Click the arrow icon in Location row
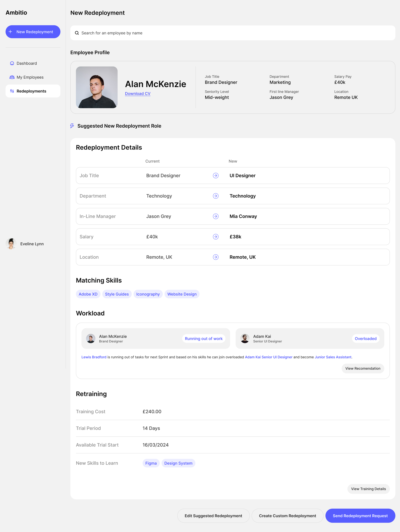Viewport: 400px width, 532px height. point(216,257)
